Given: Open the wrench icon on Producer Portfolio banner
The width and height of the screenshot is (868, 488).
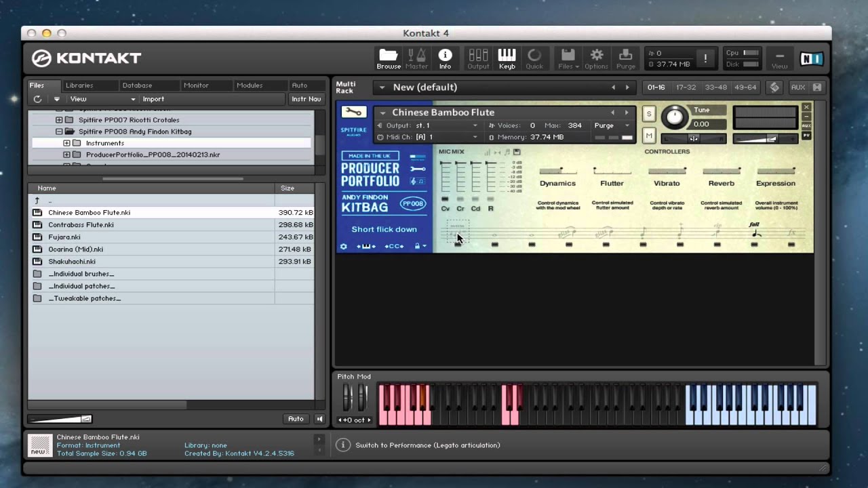Looking at the screenshot, I should [x=418, y=169].
